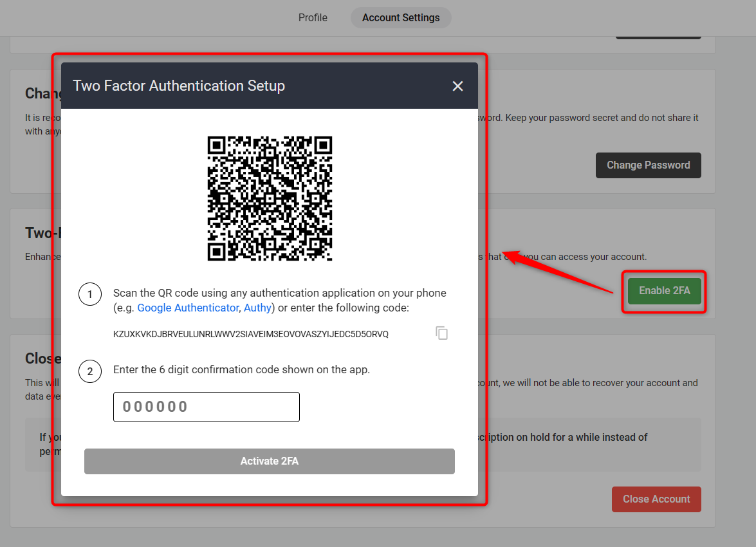The width and height of the screenshot is (756, 547).
Task: Switch to the Profile tab
Action: tap(313, 18)
